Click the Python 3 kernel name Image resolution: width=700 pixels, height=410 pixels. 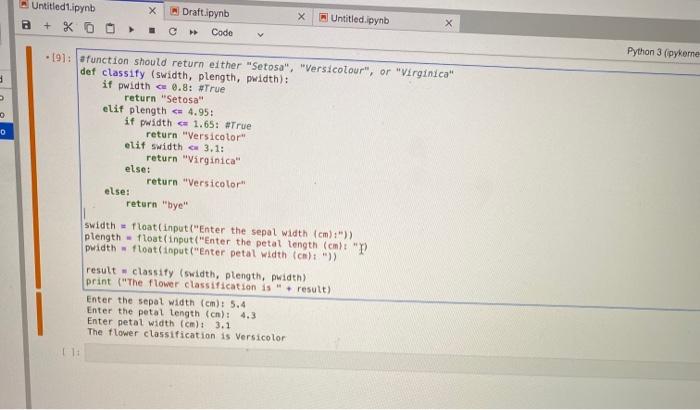coord(662,52)
